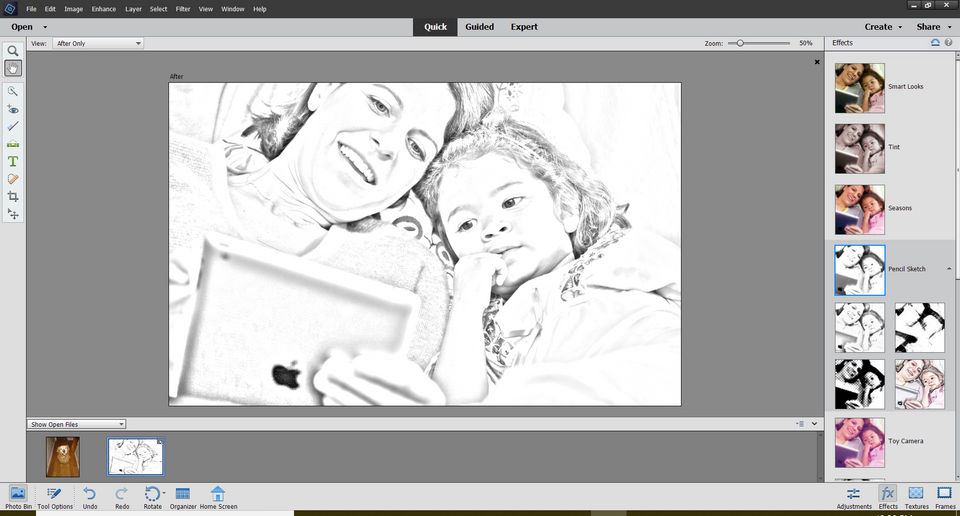960x516 pixels.
Task: Click the Create button
Action: [882, 27]
